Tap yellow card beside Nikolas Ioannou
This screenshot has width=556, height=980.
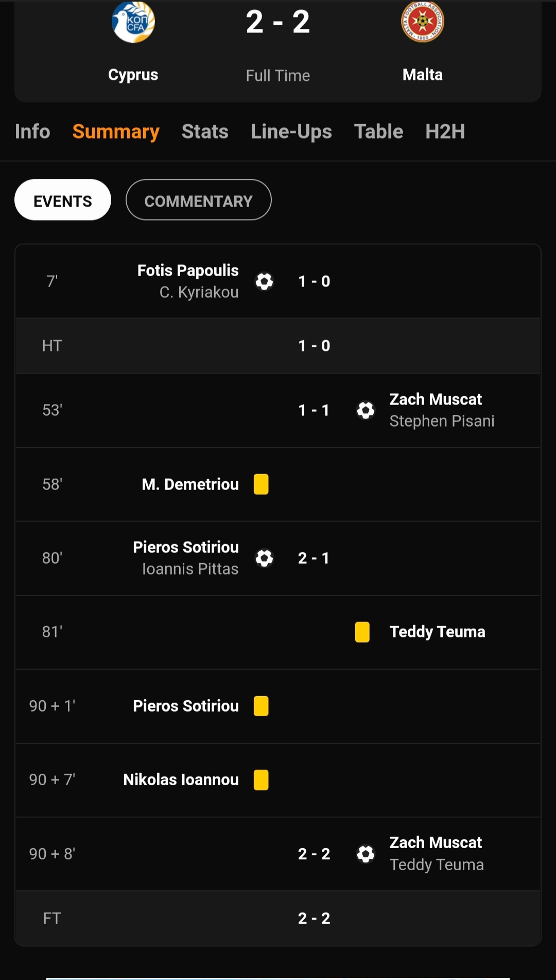click(261, 780)
